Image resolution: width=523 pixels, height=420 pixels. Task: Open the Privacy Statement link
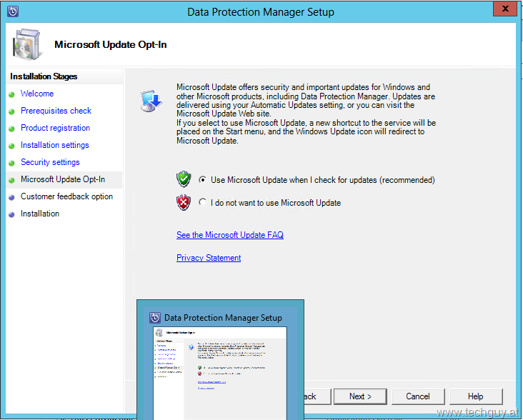pos(209,258)
